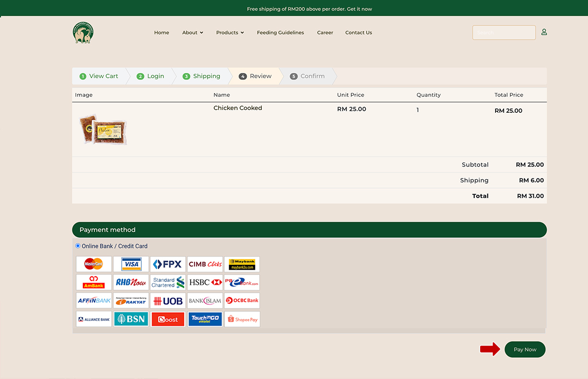The height and width of the screenshot is (379, 588).
Task: Select Online Bank / Credit Card radio button
Action: click(78, 246)
